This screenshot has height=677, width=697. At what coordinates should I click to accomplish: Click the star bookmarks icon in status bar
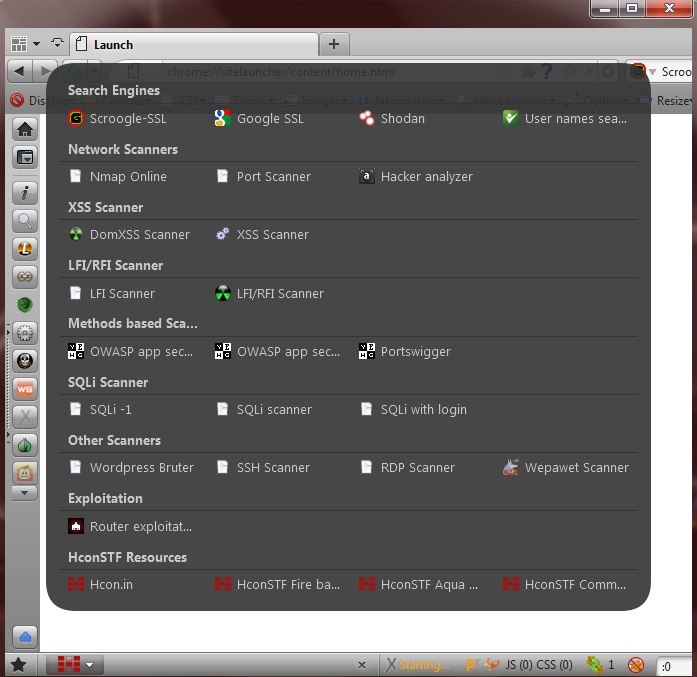pyautogui.click(x=19, y=665)
